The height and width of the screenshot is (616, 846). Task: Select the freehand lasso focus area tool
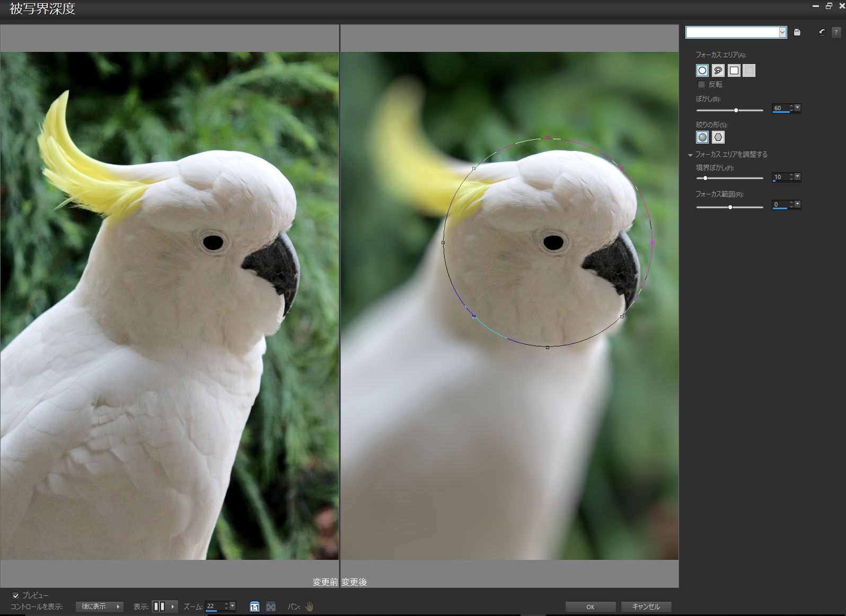(718, 70)
